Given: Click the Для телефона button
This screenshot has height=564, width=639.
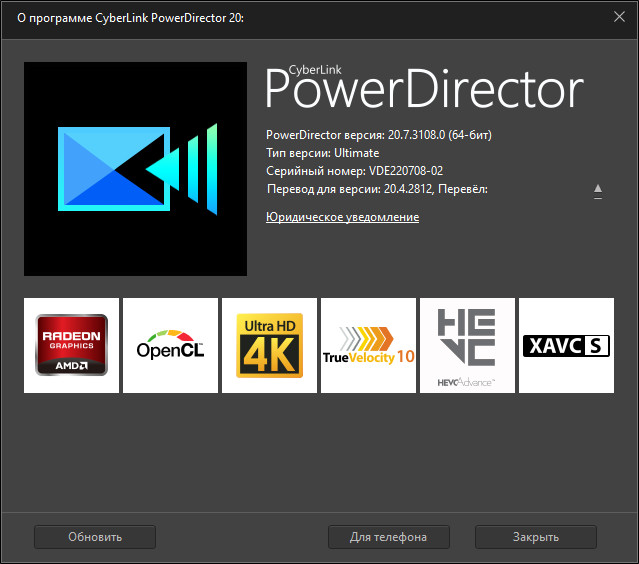Looking at the screenshot, I should 389,537.
